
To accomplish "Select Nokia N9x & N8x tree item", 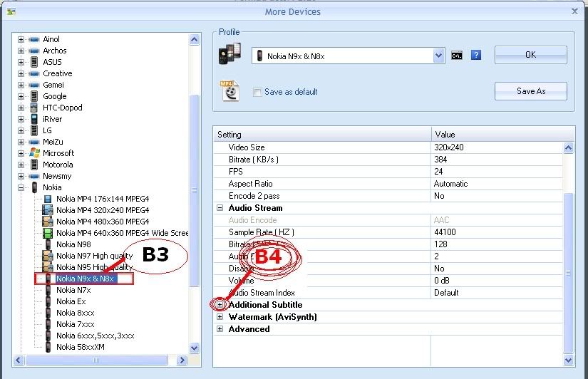I will click(x=86, y=279).
